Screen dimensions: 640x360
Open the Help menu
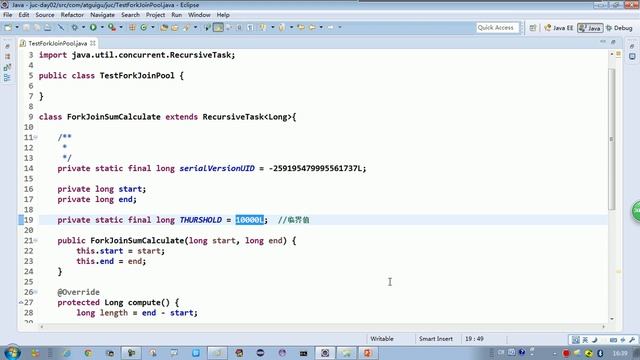223,15
